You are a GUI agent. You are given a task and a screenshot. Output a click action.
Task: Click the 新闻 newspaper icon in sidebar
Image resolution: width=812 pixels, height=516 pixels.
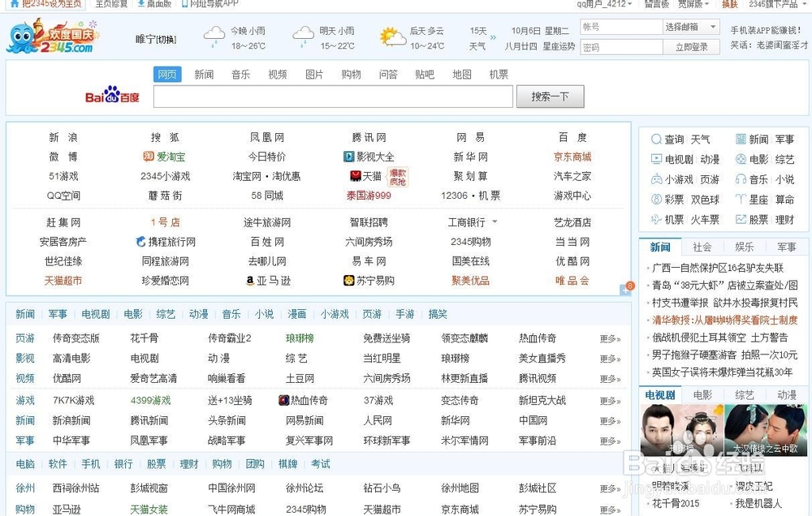pos(741,140)
